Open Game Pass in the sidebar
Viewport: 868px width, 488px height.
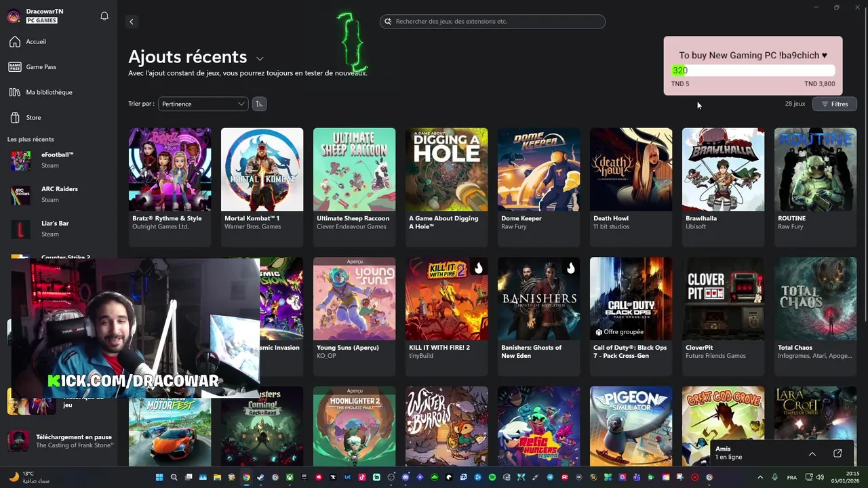[41, 67]
